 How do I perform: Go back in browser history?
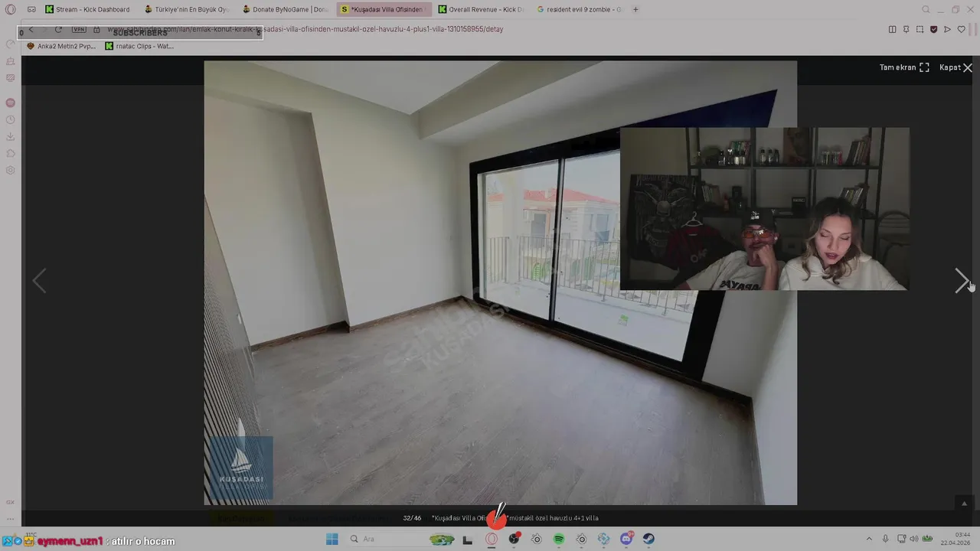click(x=31, y=29)
